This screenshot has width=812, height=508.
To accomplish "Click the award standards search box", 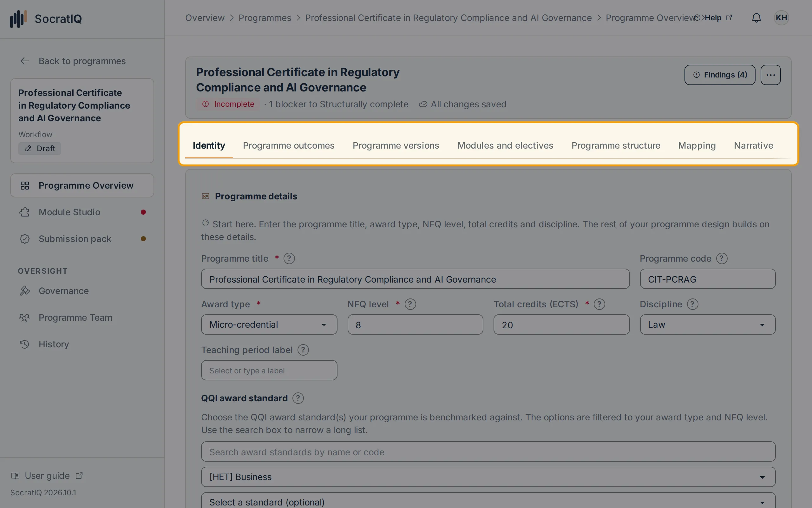I will (488, 451).
